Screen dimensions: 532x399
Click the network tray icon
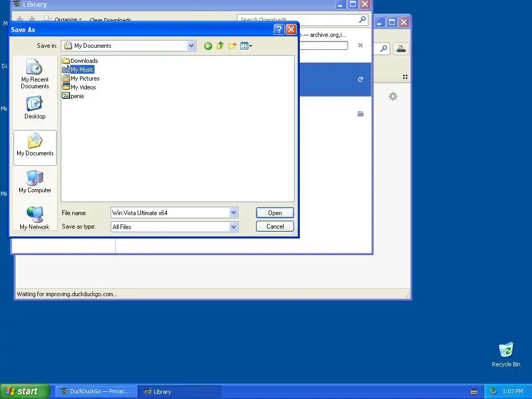point(494,391)
